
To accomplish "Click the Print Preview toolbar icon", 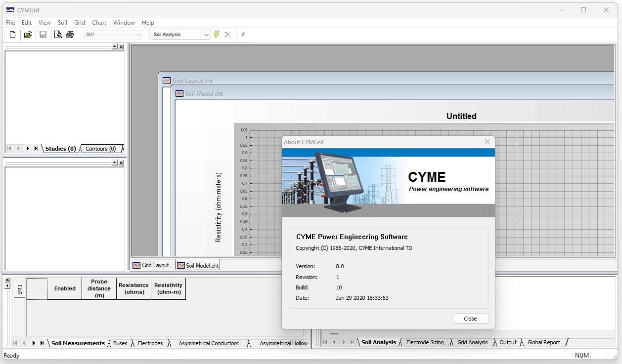I will pos(58,35).
